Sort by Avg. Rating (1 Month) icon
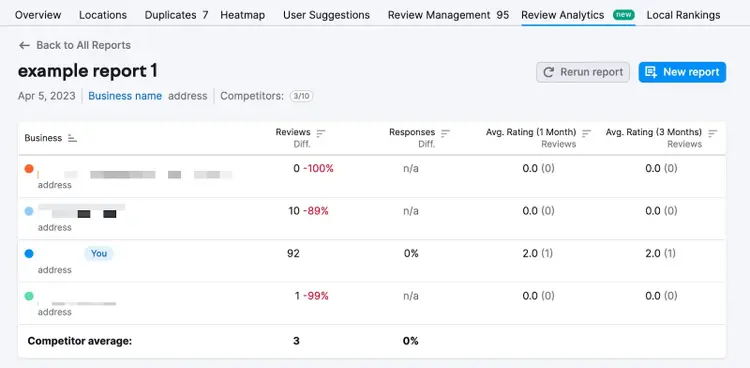 (586, 133)
